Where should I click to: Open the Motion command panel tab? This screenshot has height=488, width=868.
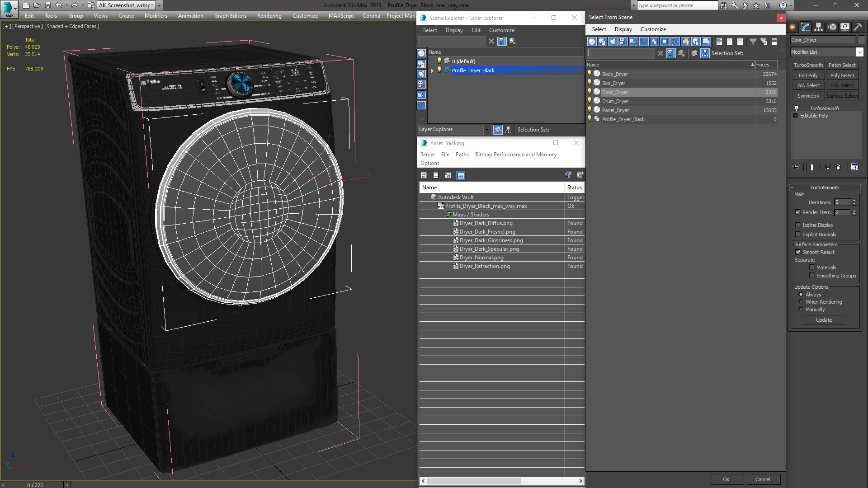click(x=832, y=27)
